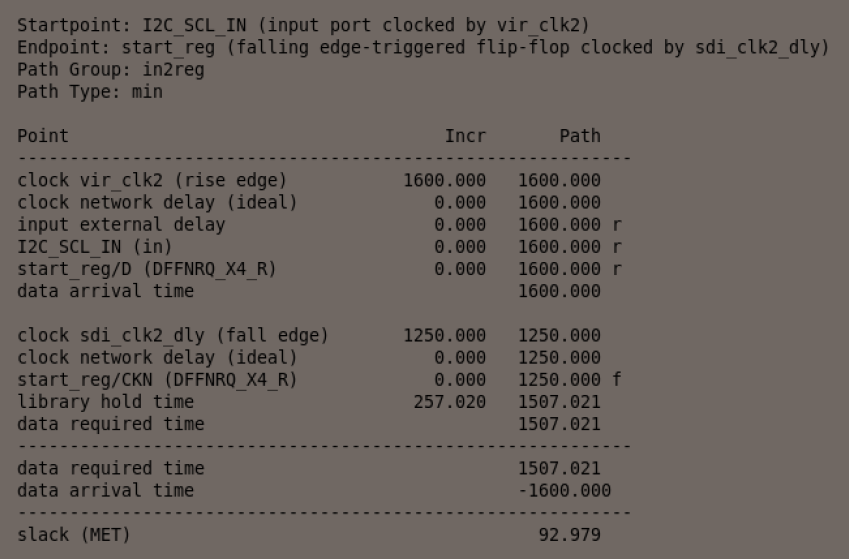Image resolution: width=849 pixels, height=559 pixels.
Task: Click the start_reg/D (DFFNRQ_X4_R) row
Action: [147, 269]
